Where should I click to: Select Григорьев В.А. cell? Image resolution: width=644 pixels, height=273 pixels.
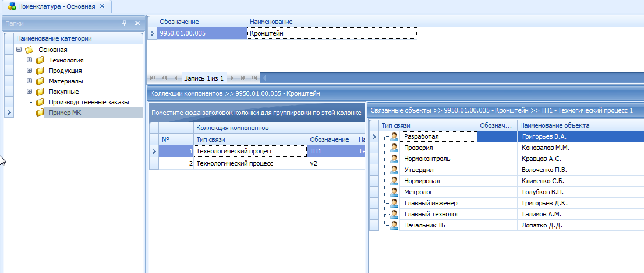click(581, 136)
